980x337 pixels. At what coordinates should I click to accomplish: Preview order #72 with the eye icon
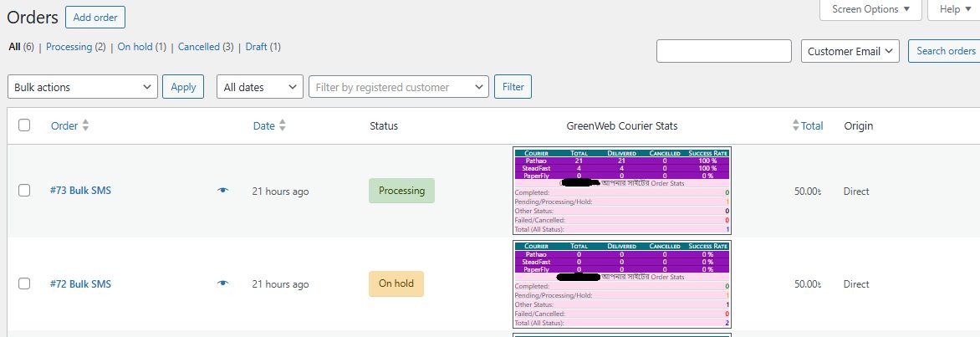(223, 283)
